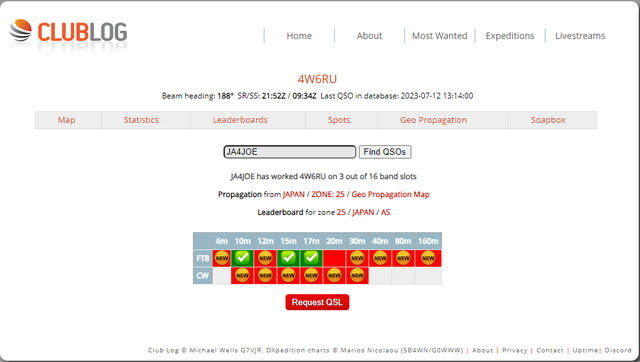Open the footer Discord link

click(618, 350)
